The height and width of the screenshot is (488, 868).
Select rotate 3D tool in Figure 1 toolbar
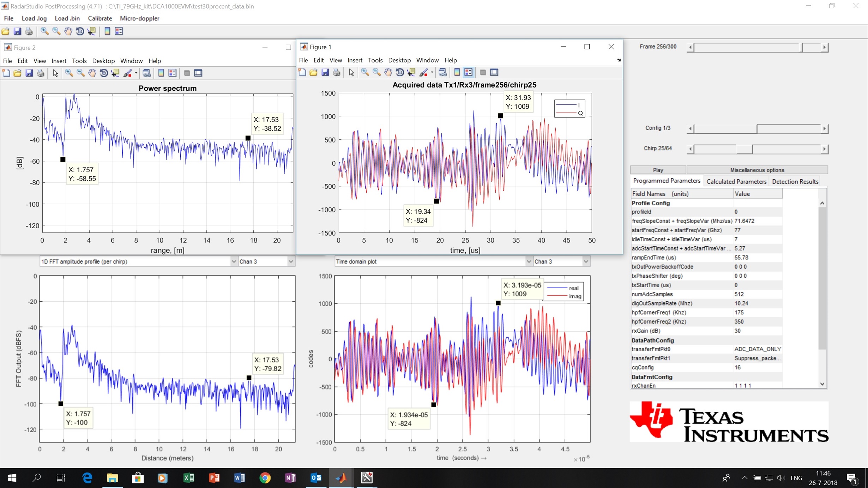pyautogui.click(x=400, y=72)
